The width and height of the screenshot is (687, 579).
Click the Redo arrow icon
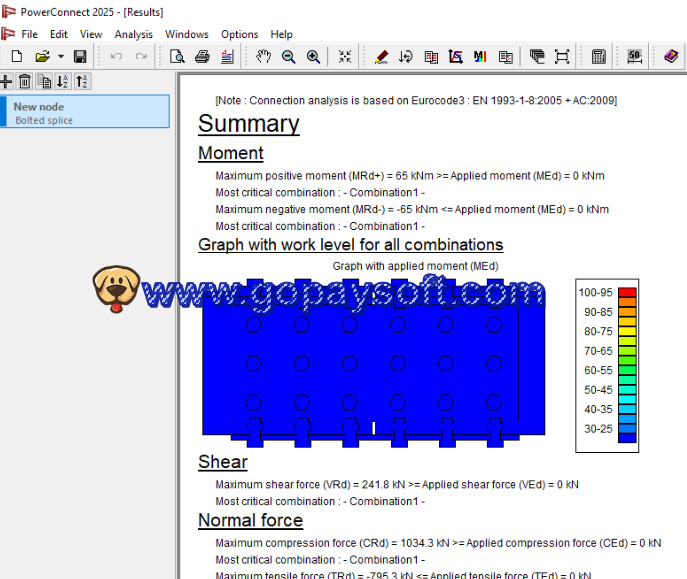pyautogui.click(x=141, y=56)
